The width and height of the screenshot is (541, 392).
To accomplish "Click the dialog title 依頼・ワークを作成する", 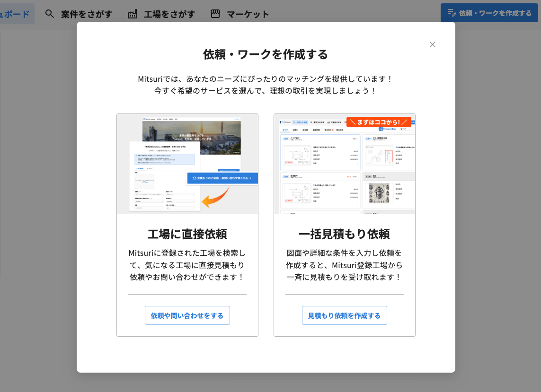I will coord(266,54).
